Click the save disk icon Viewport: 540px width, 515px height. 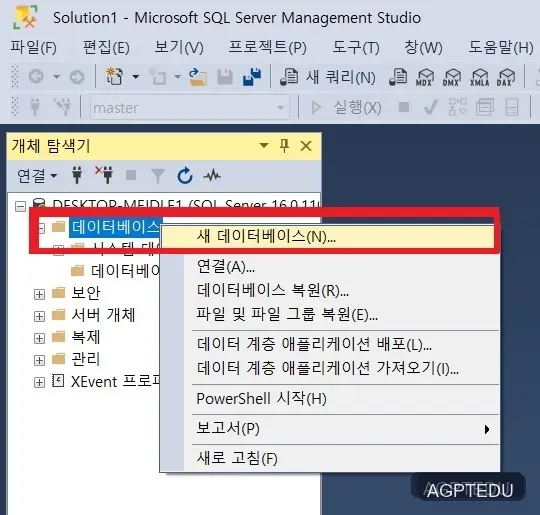tap(225, 77)
